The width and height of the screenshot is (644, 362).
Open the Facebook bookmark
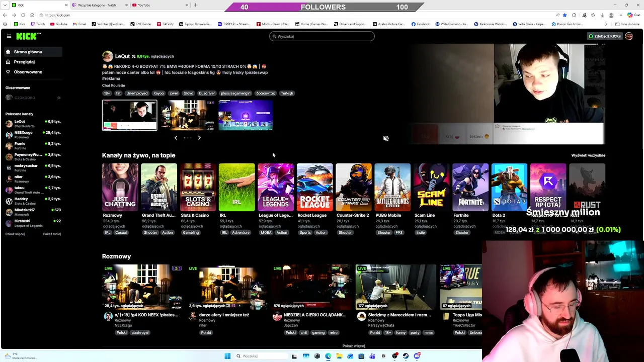pyautogui.click(x=421, y=24)
